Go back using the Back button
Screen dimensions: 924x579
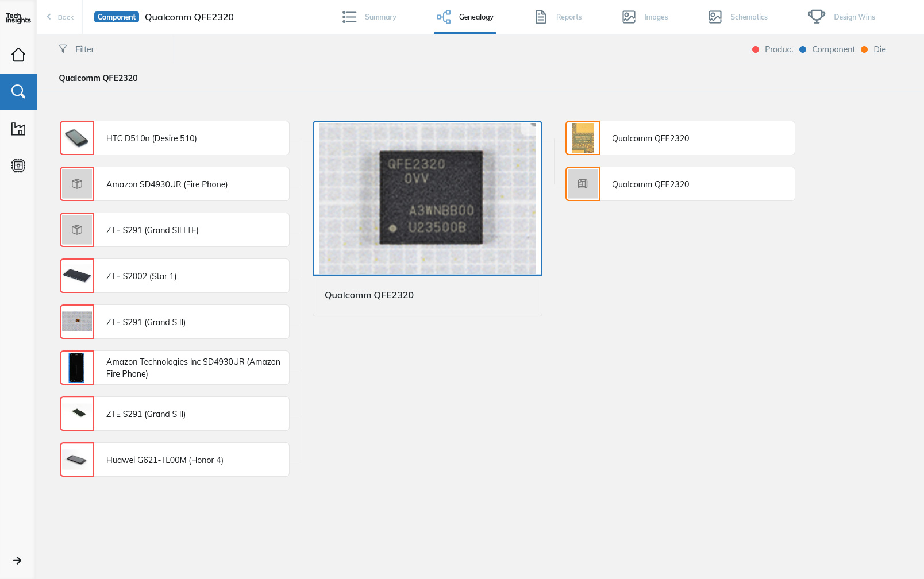coord(60,17)
